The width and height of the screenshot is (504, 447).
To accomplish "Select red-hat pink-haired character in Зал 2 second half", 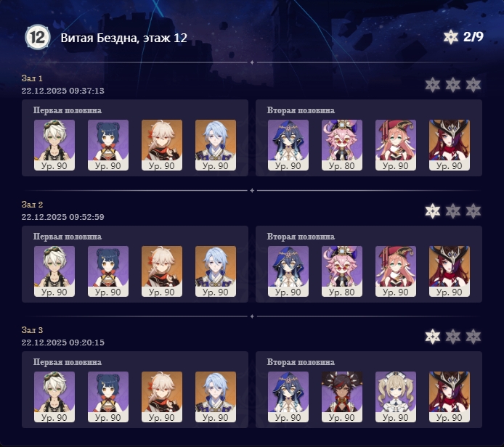I will [396, 271].
